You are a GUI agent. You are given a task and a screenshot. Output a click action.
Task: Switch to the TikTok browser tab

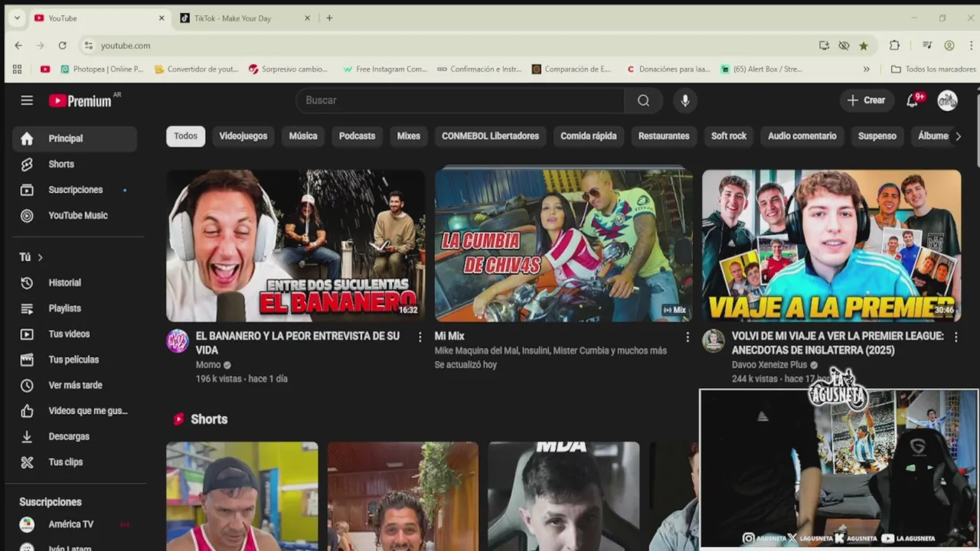pyautogui.click(x=243, y=18)
